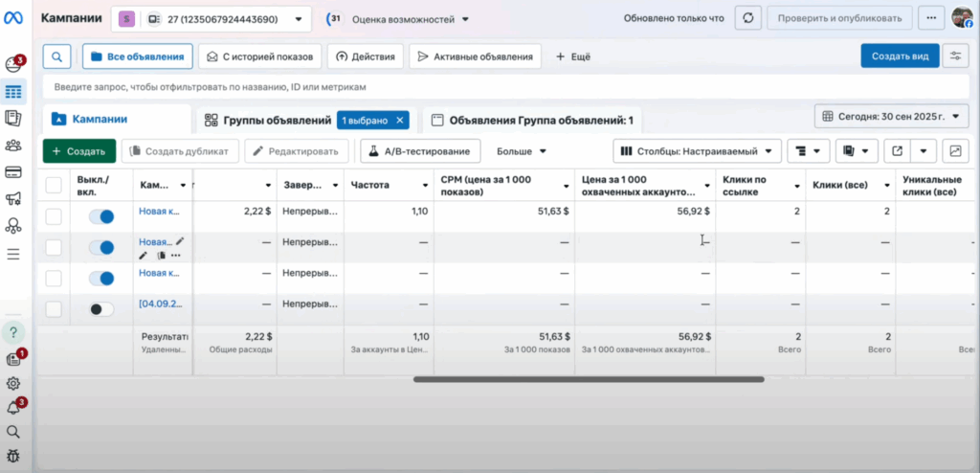980x473 pixels.
Task: Open the 'Столбцы: Настраиваемый' dropdown
Action: 697,150
